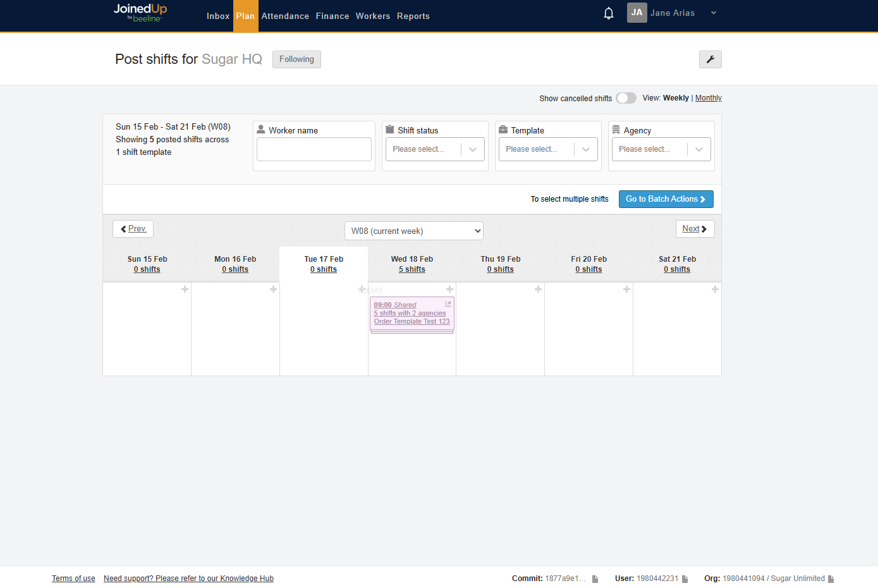The width and height of the screenshot is (878, 588).
Task: Open external link icon on the 09:00 shift card
Action: click(x=448, y=304)
